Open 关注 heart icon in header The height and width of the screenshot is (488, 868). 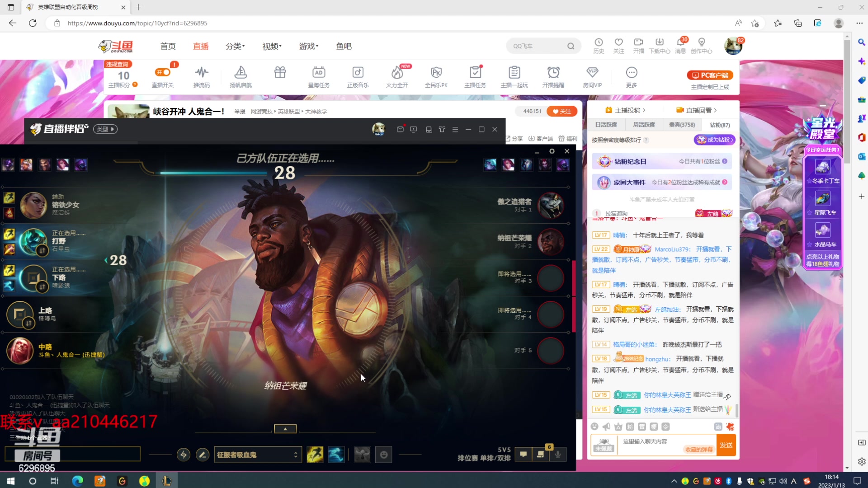(x=618, y=42)
